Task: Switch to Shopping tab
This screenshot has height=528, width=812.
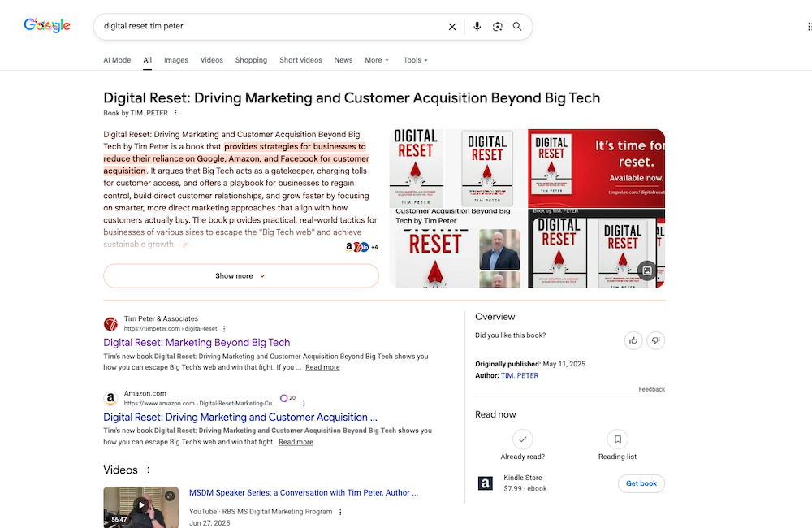Action: click(x=251, y=60)
